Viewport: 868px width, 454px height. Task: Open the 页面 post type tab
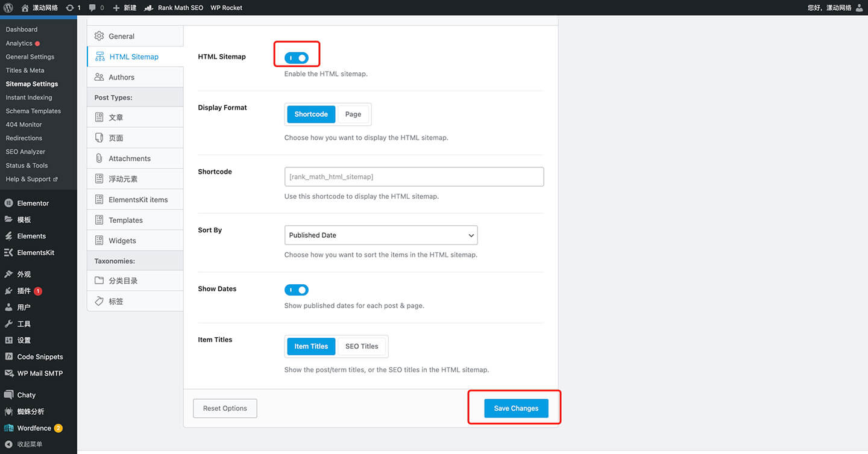click(135, 138)
